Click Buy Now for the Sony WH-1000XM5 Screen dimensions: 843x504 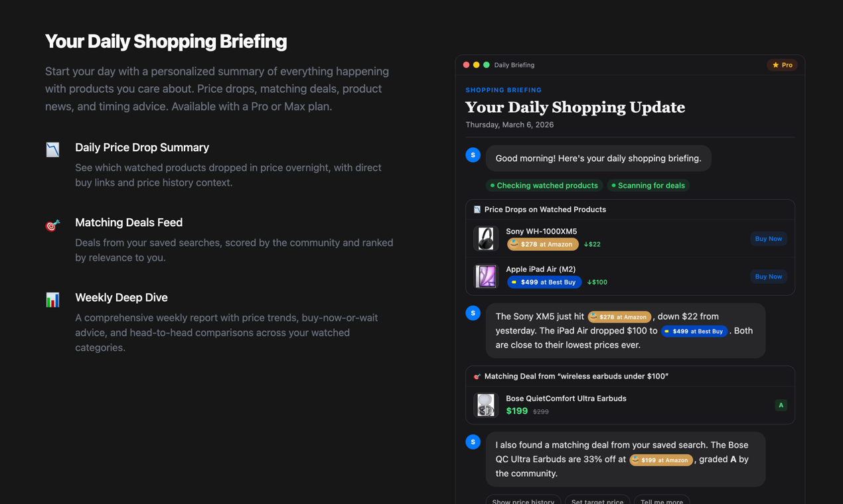pyautogui.click(x=768, y=238)
